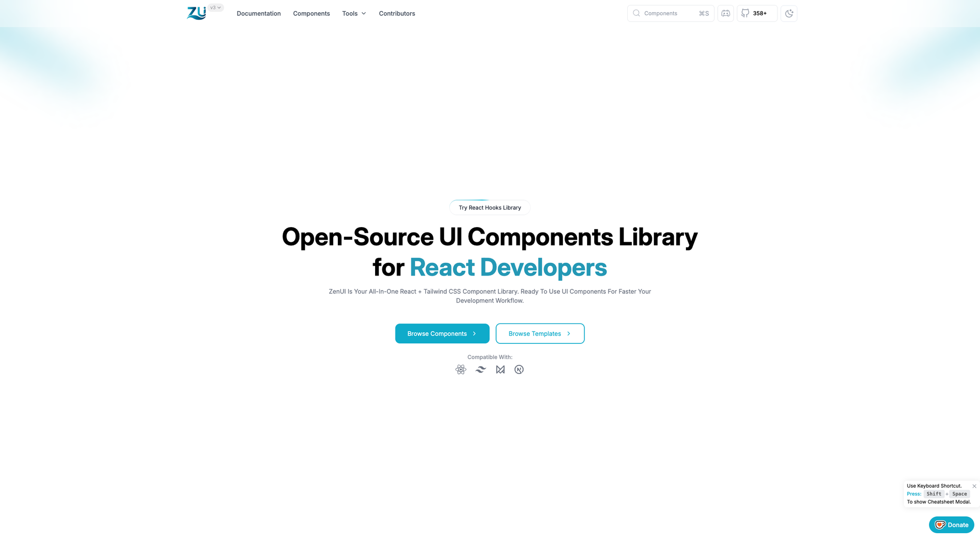Click the Components search input field
This screenshot has height=551, width=980.
(664, 13)
